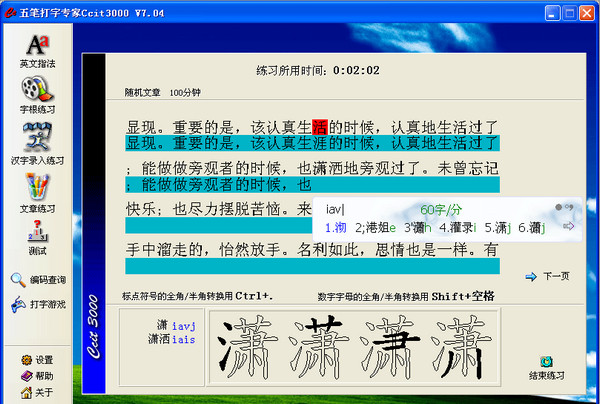The height and width of the screenshot is (404, 600).
Task: Click the typing input line starting 能做做旁观者
Action: click(x=312, y=184)
